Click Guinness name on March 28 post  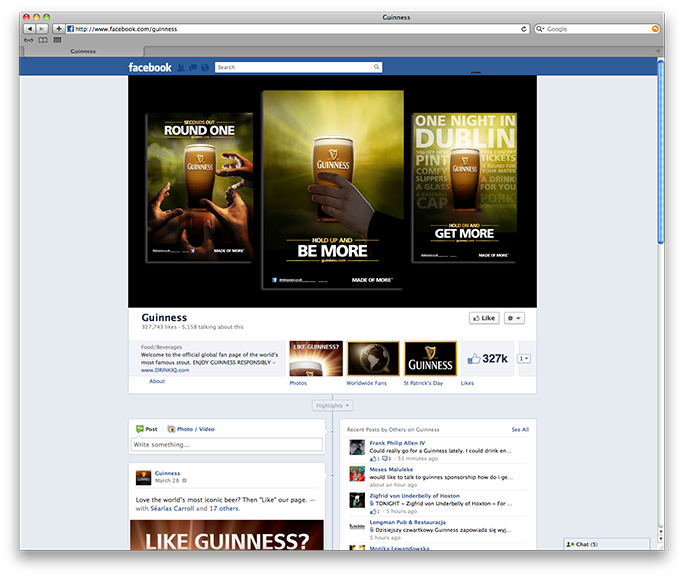coord(167,473)
